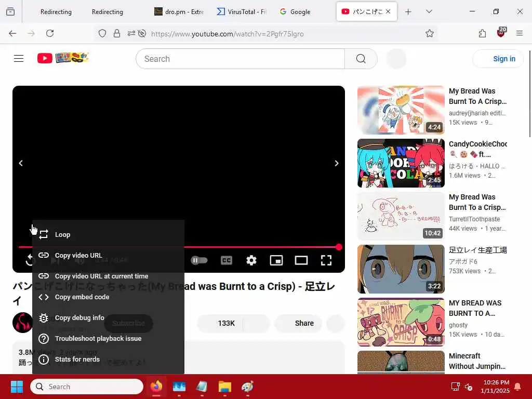
Task: Open Stats for nerds
Action: pyautogui.click(x=108, y=360)
